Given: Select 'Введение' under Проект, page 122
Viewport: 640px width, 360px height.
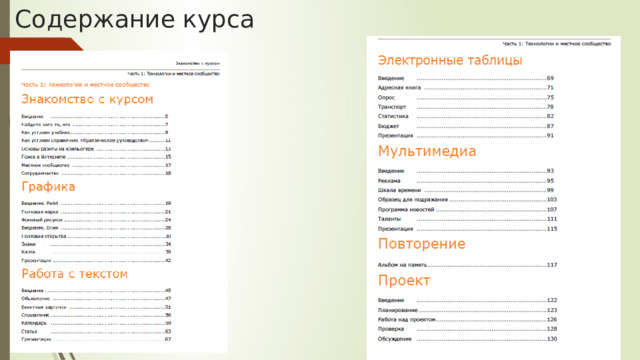Looking at the screenshot, I should click(467, 300).
